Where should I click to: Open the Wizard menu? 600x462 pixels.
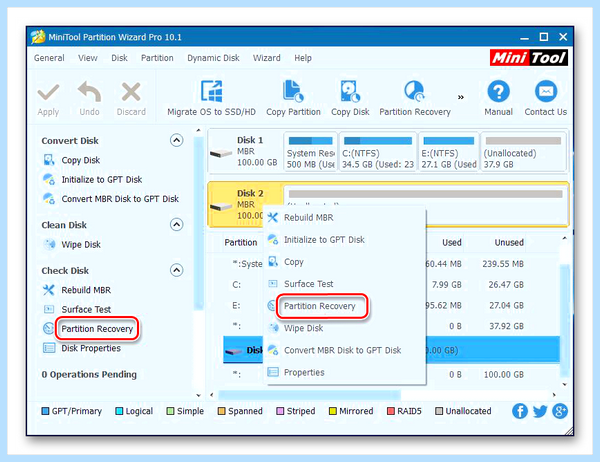point(266,58)
